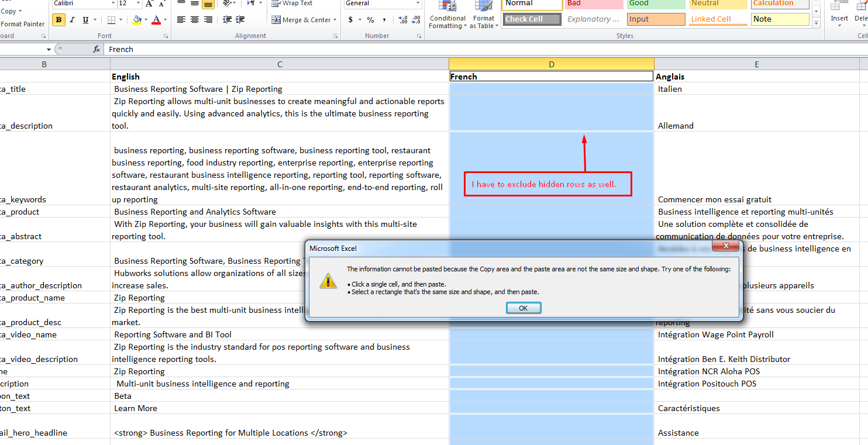Open Alignment dialog launcher

coord(335,36)
